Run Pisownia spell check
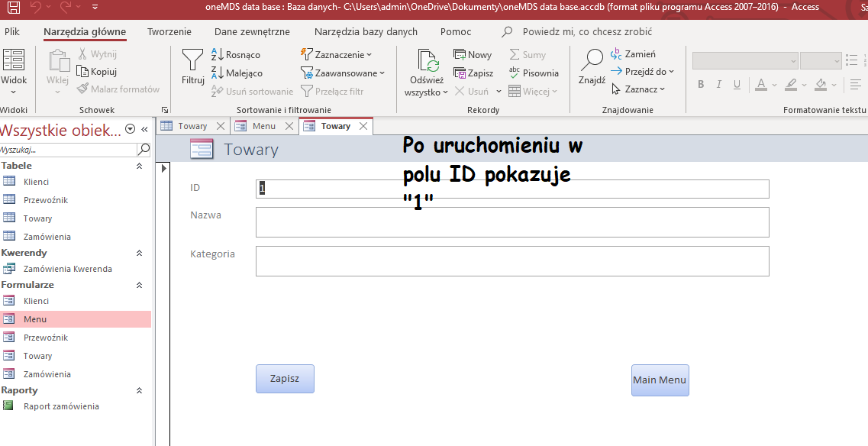 [534, 73]
